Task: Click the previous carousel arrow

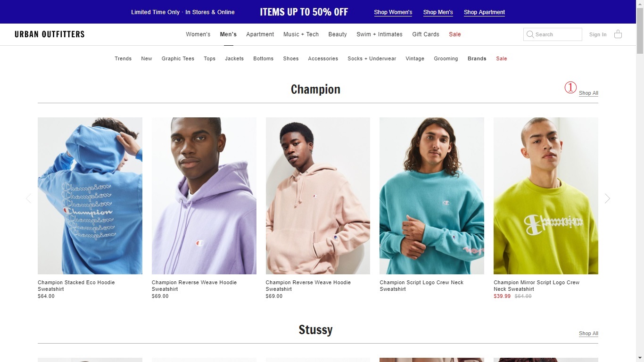Action: [x=29, y=198]
